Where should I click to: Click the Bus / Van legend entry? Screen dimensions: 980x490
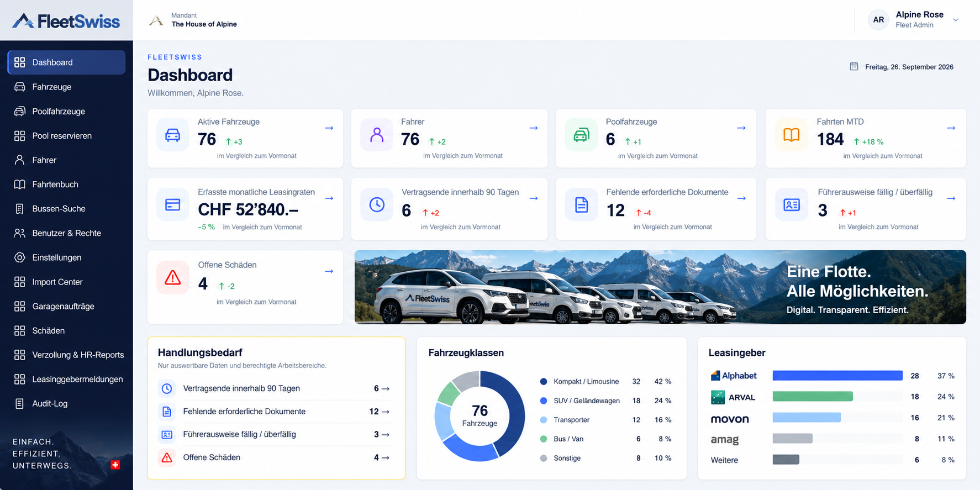(x=605, y=439)
